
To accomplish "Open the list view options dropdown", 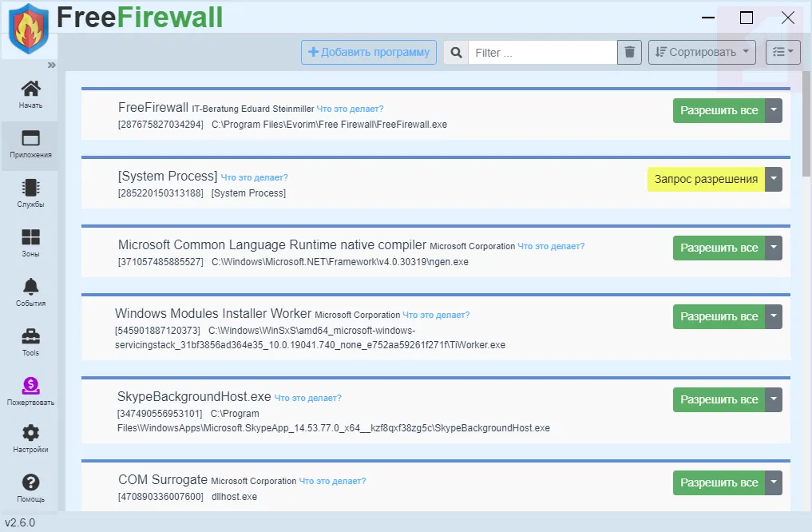I will pyautogui.click(x=783, y=52).
